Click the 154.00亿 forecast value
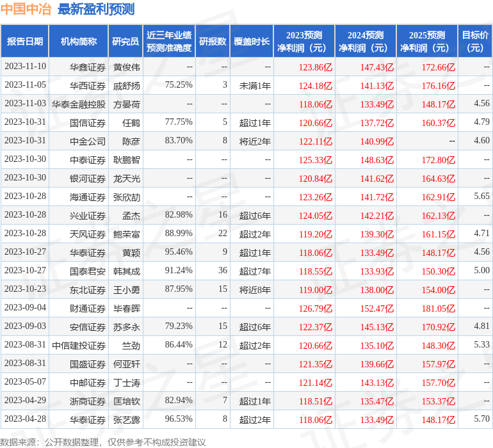Viewport: 493px width, 448px height. point(439,290)
